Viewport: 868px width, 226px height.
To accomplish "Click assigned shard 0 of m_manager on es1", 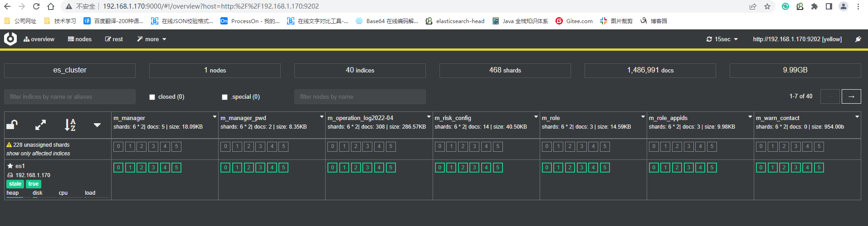I will [118, 168].
